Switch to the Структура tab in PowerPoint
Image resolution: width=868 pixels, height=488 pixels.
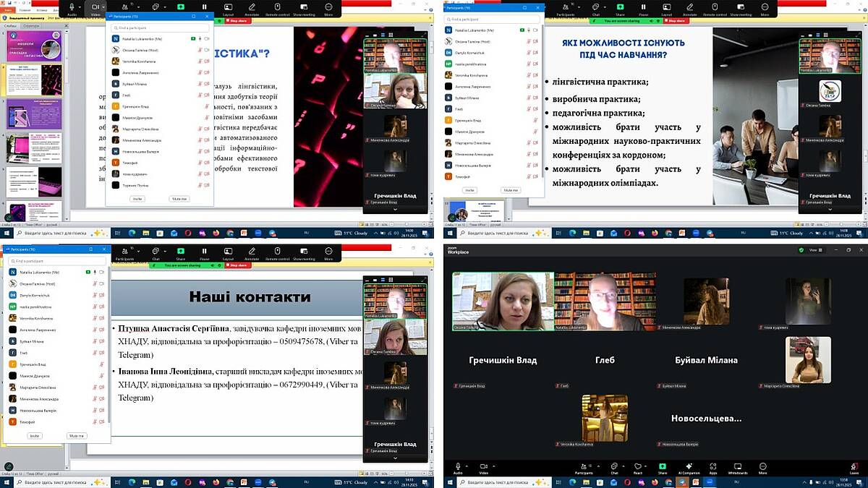click(x=31, y=25)
